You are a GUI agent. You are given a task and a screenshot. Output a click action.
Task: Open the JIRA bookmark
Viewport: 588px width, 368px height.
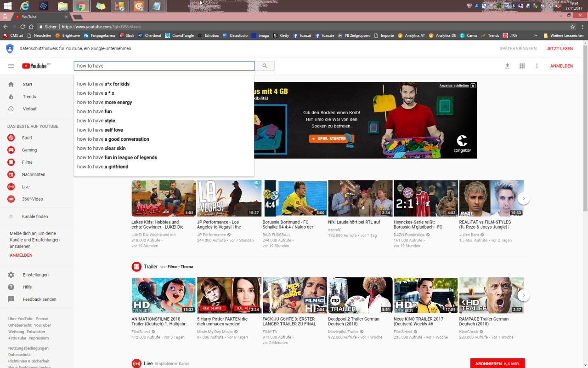point(510,35)
